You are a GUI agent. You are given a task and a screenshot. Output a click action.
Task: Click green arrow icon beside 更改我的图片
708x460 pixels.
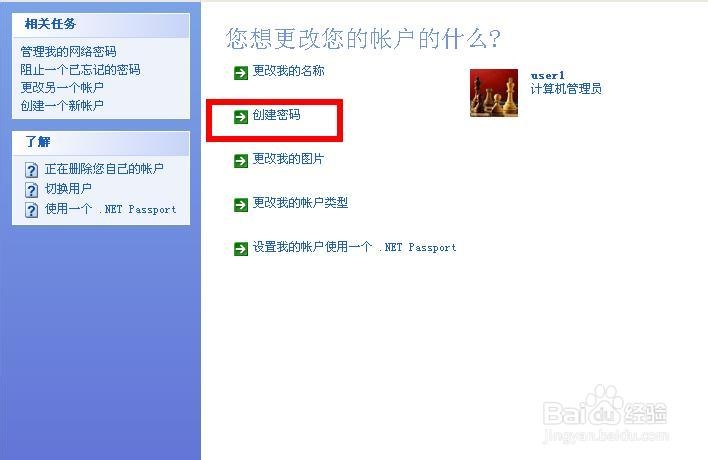coord(241,161)
